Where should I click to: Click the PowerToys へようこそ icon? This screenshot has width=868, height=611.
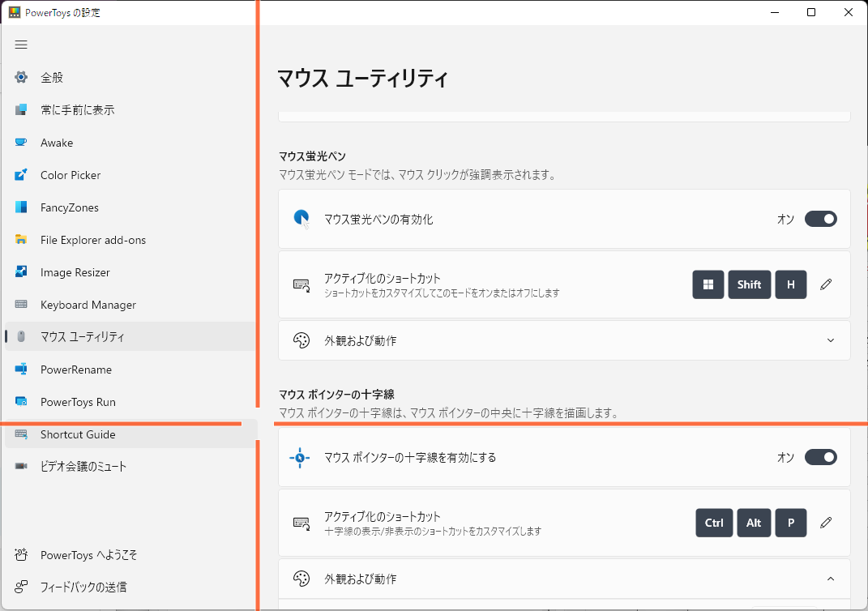pos(21,554)
